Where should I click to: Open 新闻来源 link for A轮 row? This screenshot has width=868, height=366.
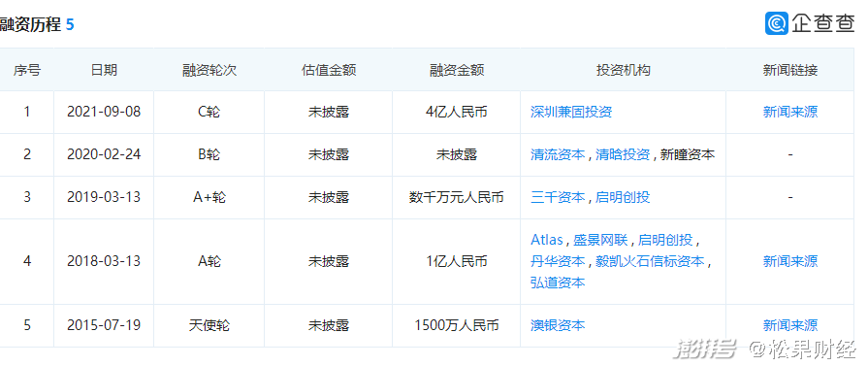790,261
